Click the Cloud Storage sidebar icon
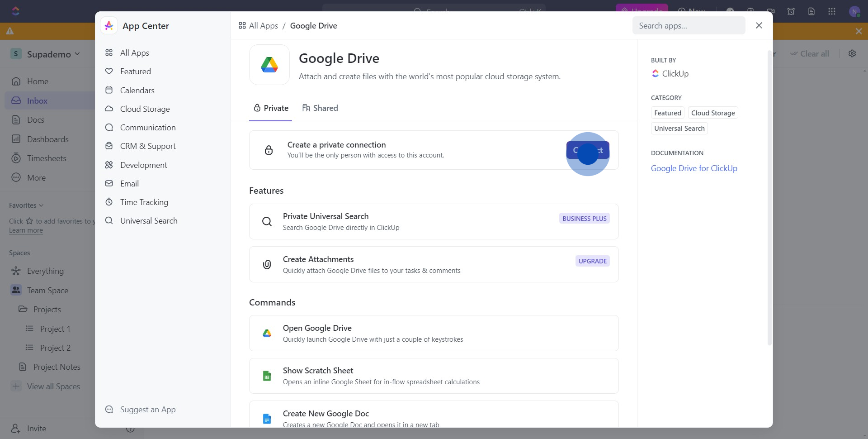The height and width of the screenshot is (439, 868). click(109, 109)
